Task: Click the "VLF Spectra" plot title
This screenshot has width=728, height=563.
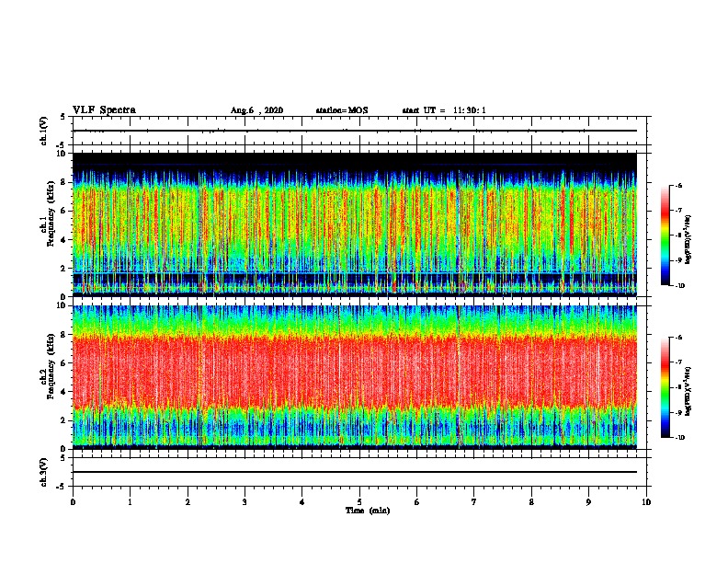Action: (104, 110)
